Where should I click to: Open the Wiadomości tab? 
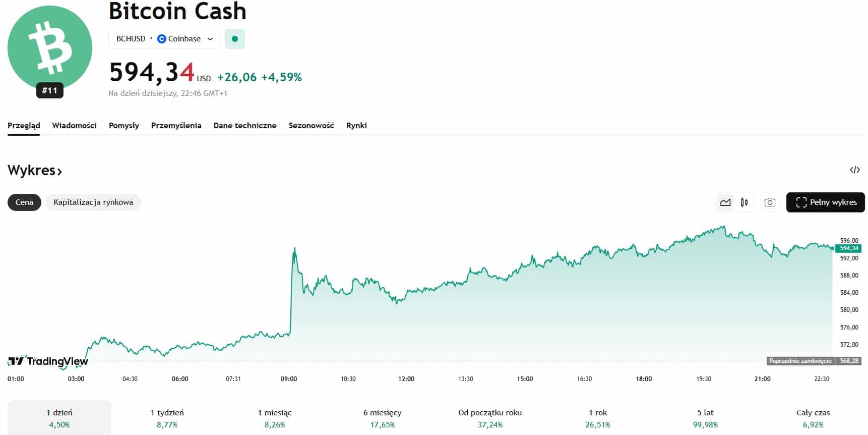pos(74,126)
